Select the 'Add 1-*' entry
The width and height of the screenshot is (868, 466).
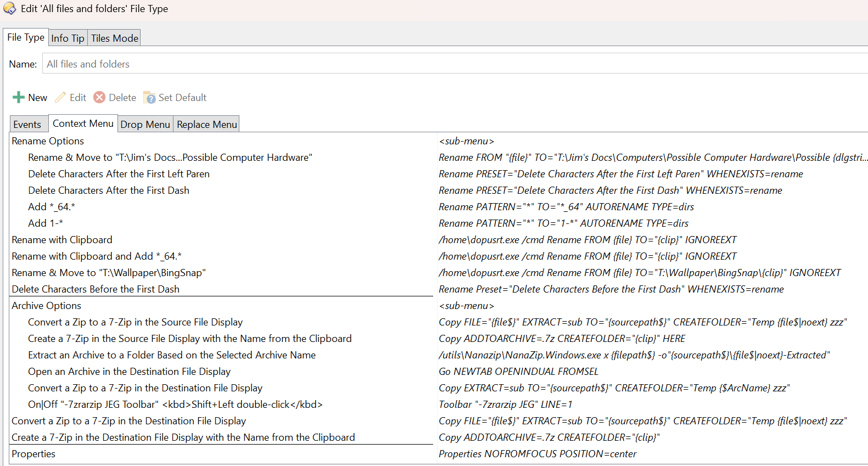46,223
